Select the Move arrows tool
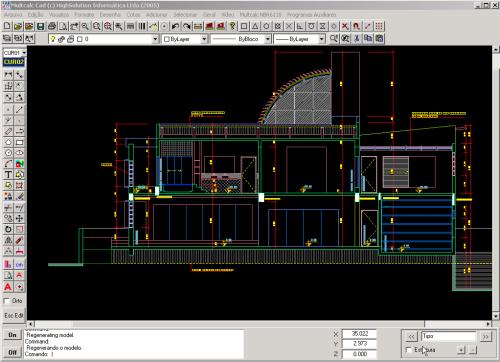The height and width of the screenshot is (362, 500). [x=19, y=218]
